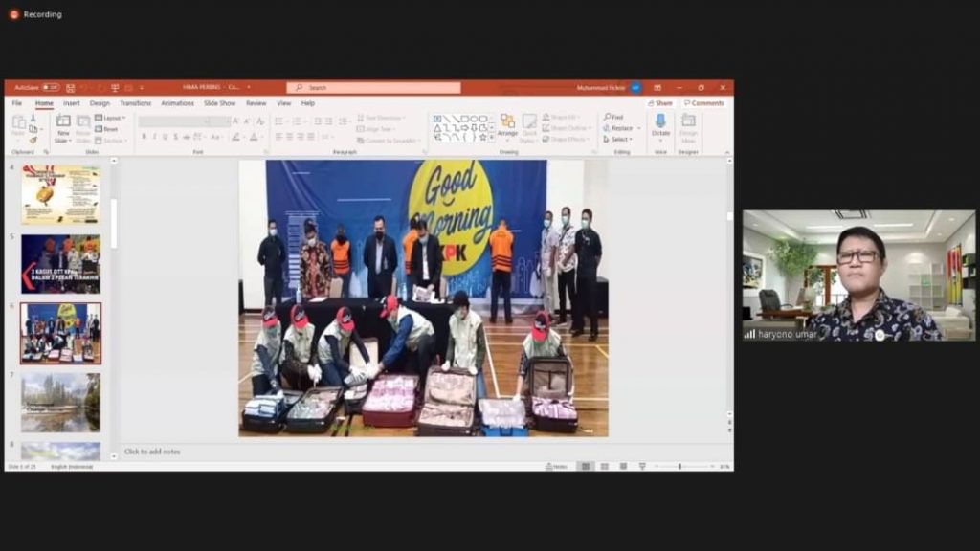Screen dimensions: 980x551
Task: Switch to the Design tab
Action: [x=100, y=103]
